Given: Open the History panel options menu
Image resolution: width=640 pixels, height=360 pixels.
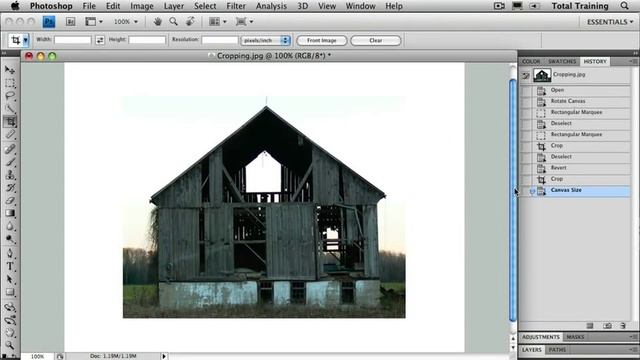Looking at the screenshot, I should point(633,61).
